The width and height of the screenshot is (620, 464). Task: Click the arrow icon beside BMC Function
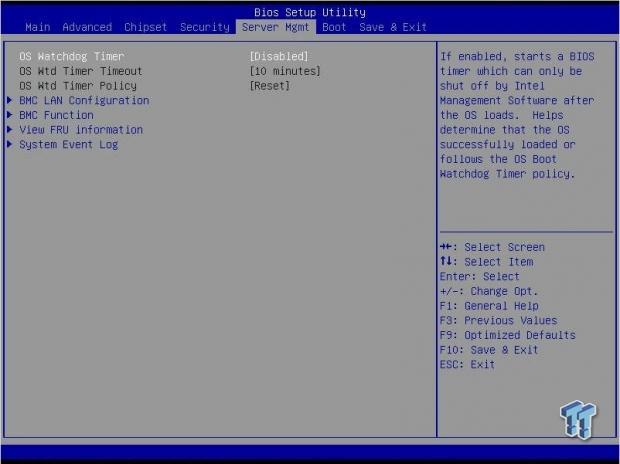click(10, 115)
